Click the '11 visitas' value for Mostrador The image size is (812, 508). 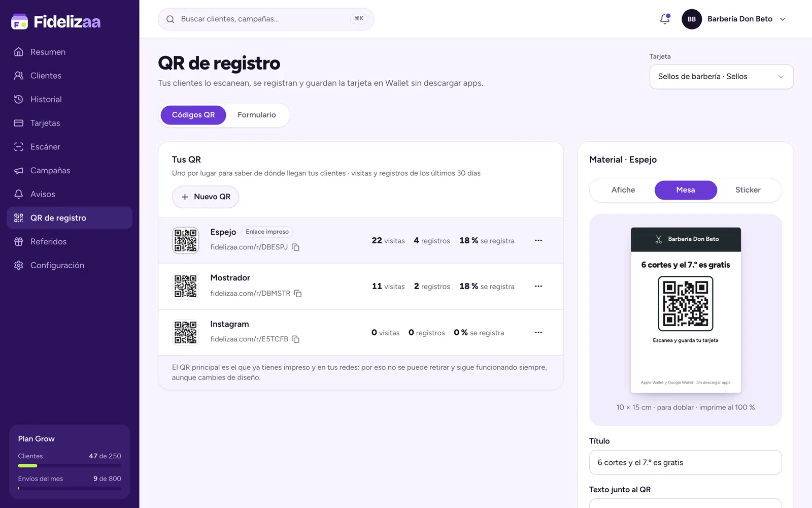tap(388, 286)
